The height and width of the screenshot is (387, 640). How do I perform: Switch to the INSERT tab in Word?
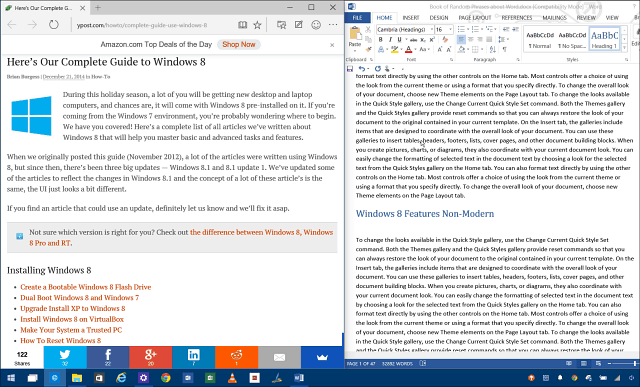click(x=411, y=18)
